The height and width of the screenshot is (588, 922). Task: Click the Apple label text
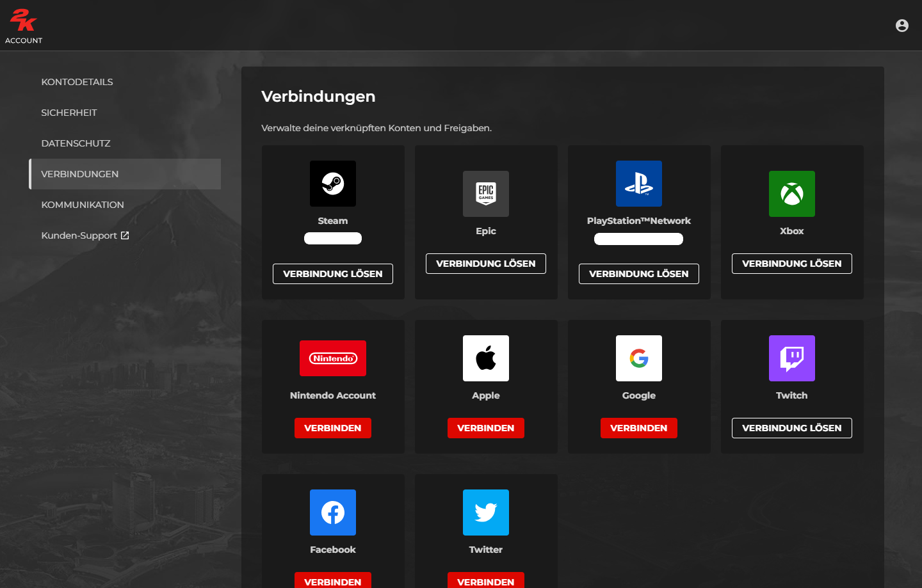(486, 395)
